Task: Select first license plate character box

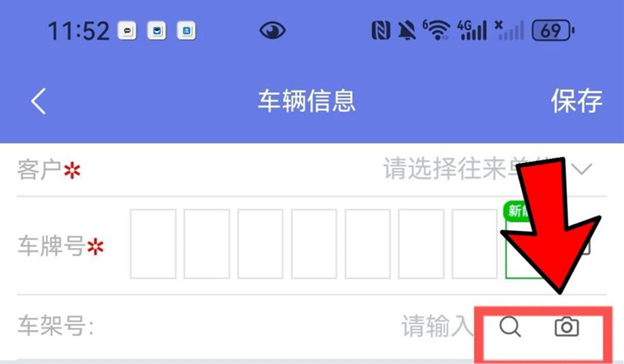Action: 153,244
